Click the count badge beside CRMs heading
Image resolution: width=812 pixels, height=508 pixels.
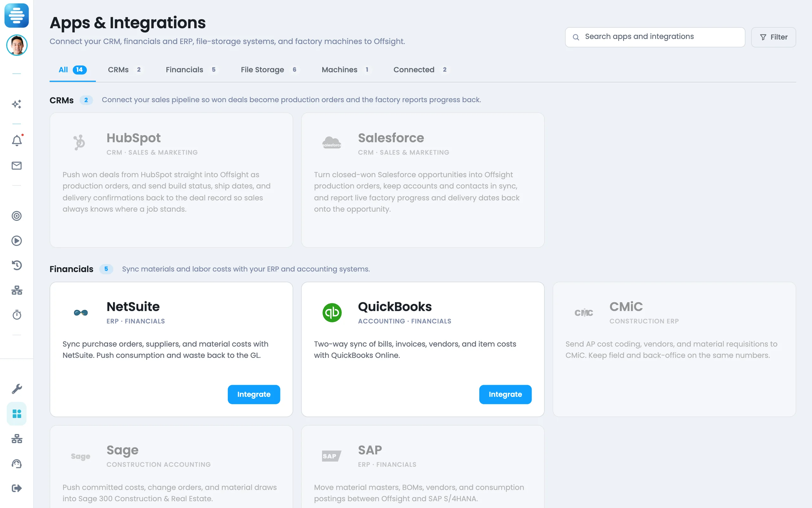(86, 100)
